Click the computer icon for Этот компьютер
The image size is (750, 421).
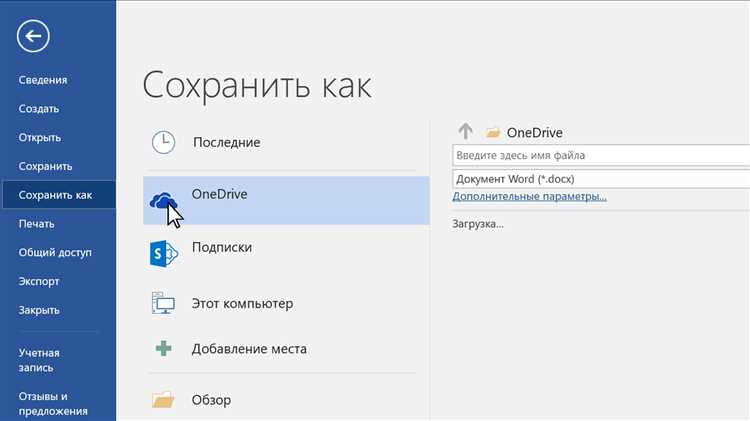pos(164,303)
